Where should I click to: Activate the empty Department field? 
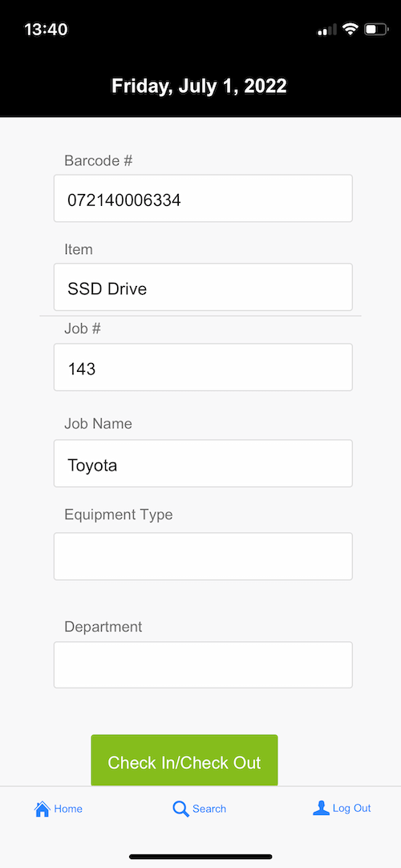point(203,665)
